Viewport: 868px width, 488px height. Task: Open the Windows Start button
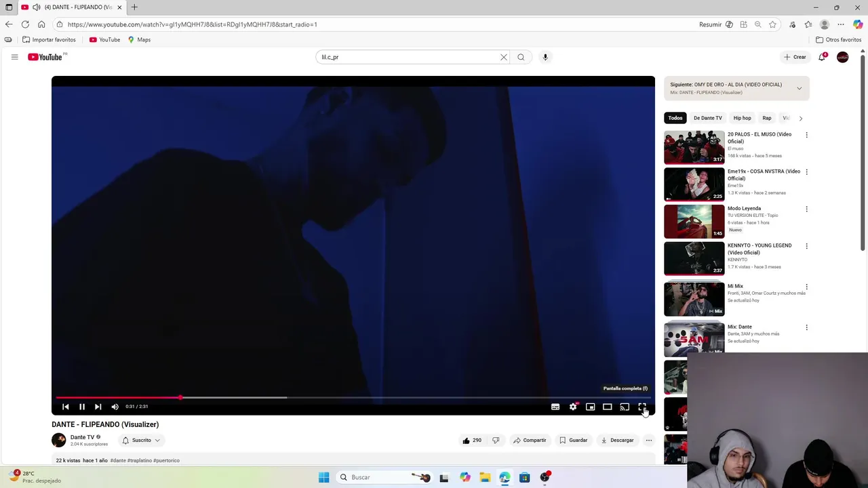(x=323, y=478)
